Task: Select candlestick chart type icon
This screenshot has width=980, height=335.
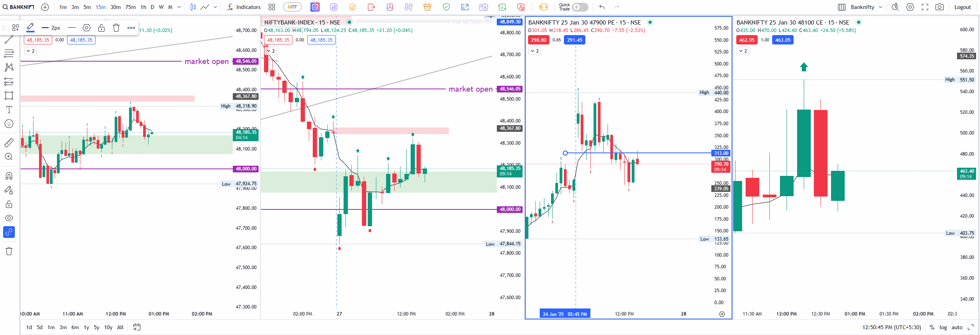Action: [x=193, y=7]
